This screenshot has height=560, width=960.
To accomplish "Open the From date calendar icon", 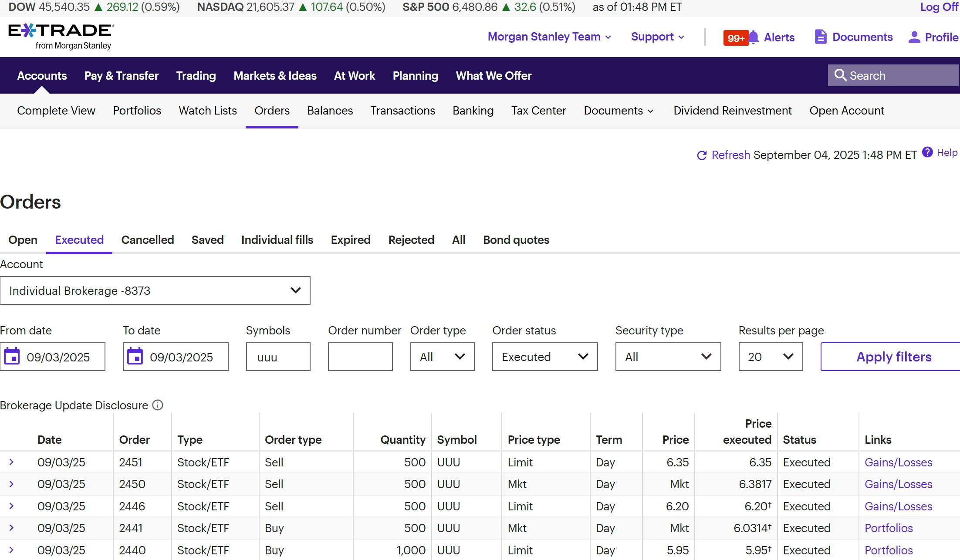I will (12, 357).
